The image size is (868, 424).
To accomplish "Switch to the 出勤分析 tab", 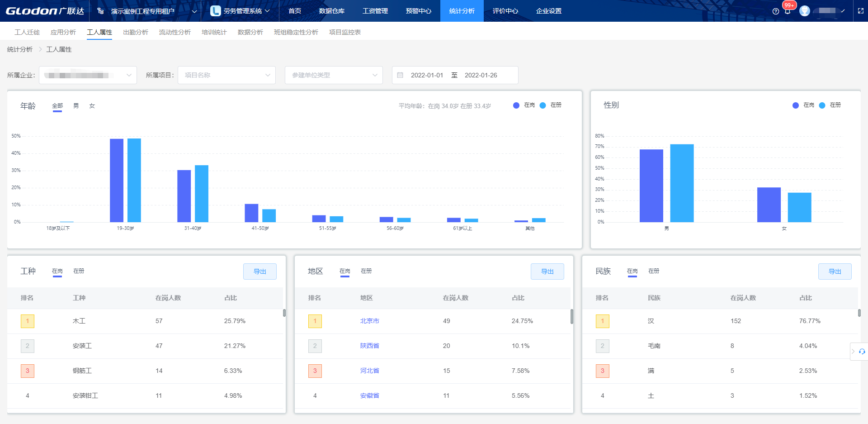I will click(x=136, y=32).
